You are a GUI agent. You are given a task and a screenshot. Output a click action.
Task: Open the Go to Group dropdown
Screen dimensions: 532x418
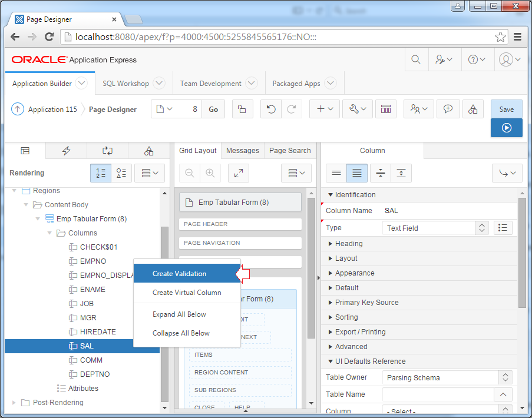point(507,173)
